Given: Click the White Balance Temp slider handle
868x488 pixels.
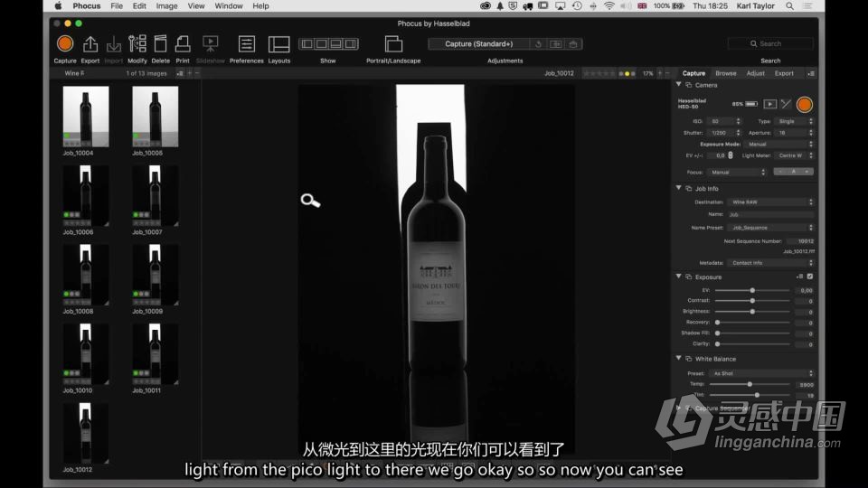Looking at the screenshot, I should 750,384.
